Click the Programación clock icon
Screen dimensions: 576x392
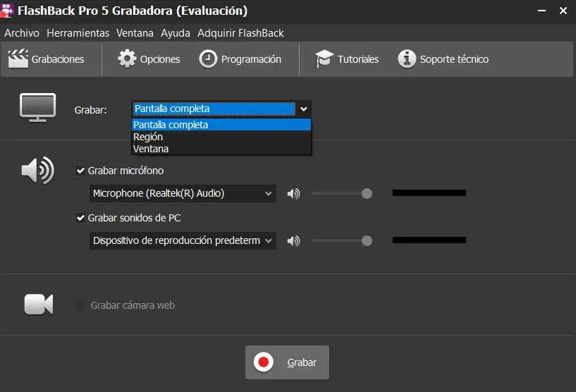pyautogui.click(x=208, y=59)
